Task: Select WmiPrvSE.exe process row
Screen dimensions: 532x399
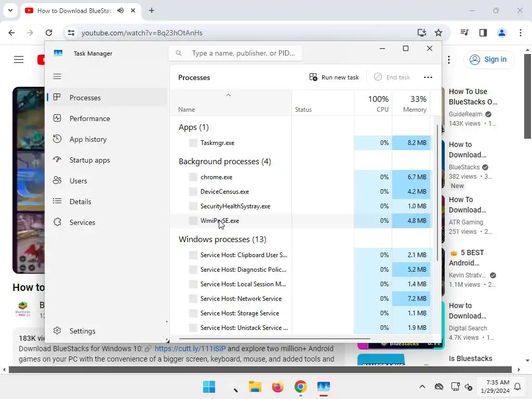Action: click(301, 221)
